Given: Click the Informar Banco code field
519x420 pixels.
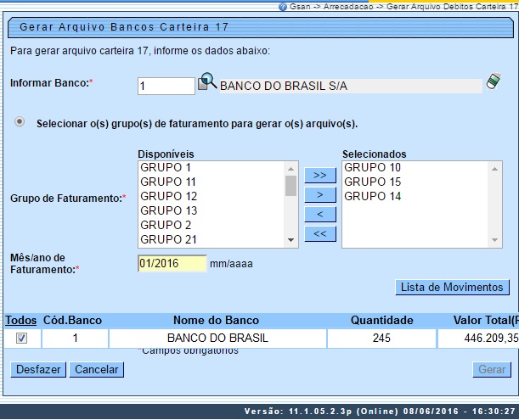Looking at the screenshot, I should (166, 86).
